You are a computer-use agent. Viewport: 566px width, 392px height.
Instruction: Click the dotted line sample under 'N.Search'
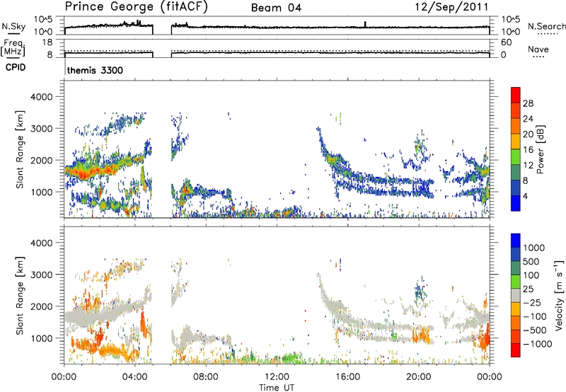pyautogui.click(x=548, y=34)
